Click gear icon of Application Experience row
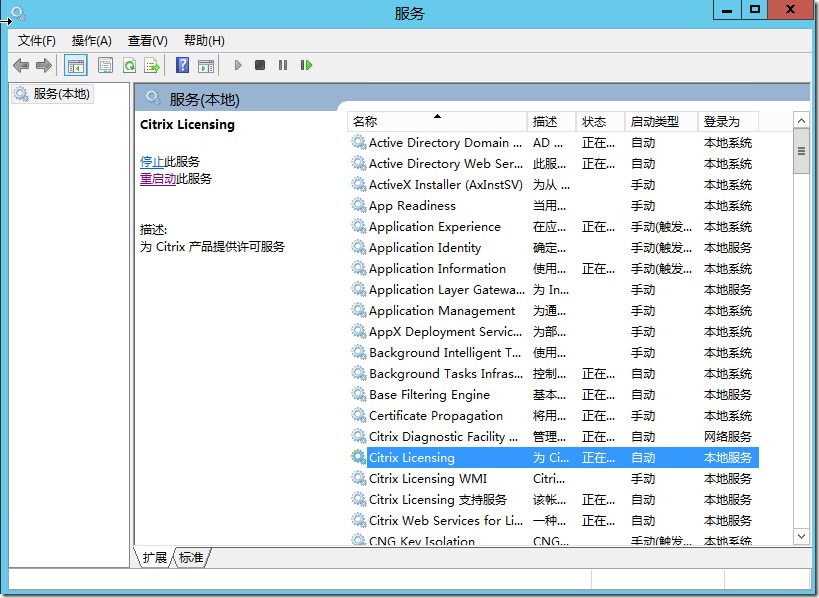Screen dimensions: 819x598 point(358,226)
